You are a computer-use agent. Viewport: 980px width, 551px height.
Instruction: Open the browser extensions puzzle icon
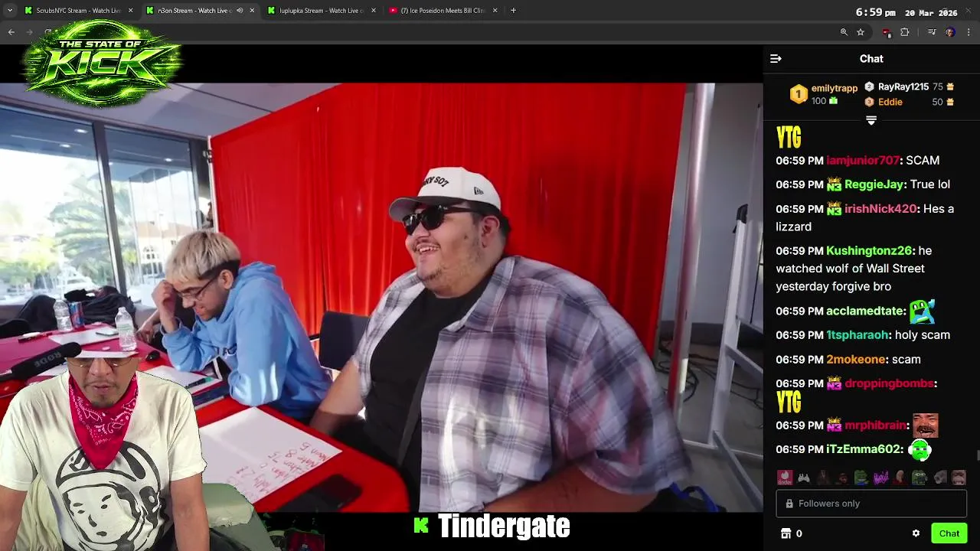coord(905,32)
